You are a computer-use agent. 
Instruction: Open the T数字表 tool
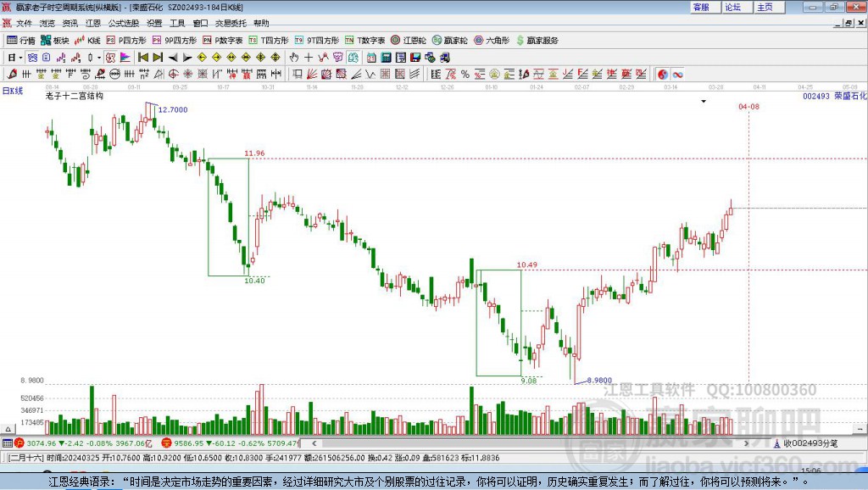pyautogui.click(x=364, y=41)
